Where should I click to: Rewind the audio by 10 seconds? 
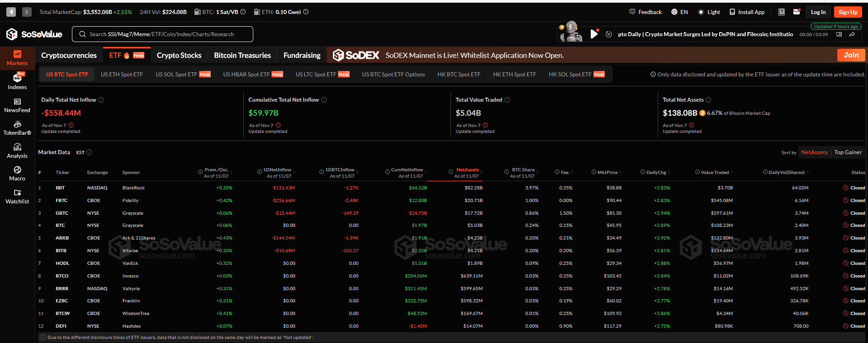[x=609, y=34]
